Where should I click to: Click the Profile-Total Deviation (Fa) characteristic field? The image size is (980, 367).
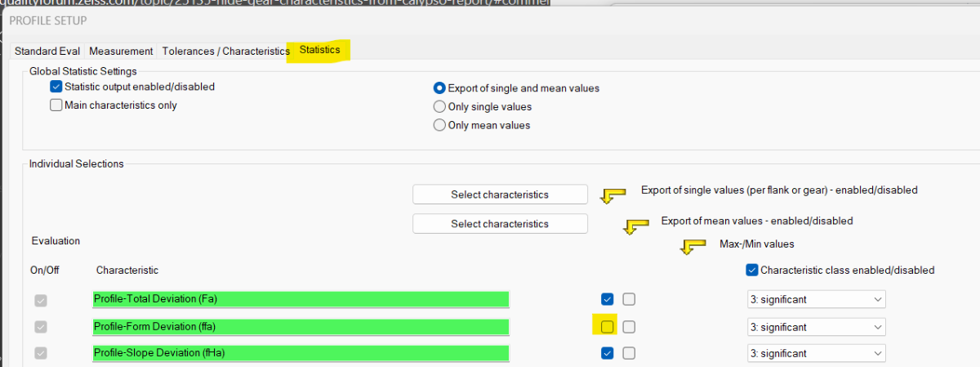coord(301,299)
